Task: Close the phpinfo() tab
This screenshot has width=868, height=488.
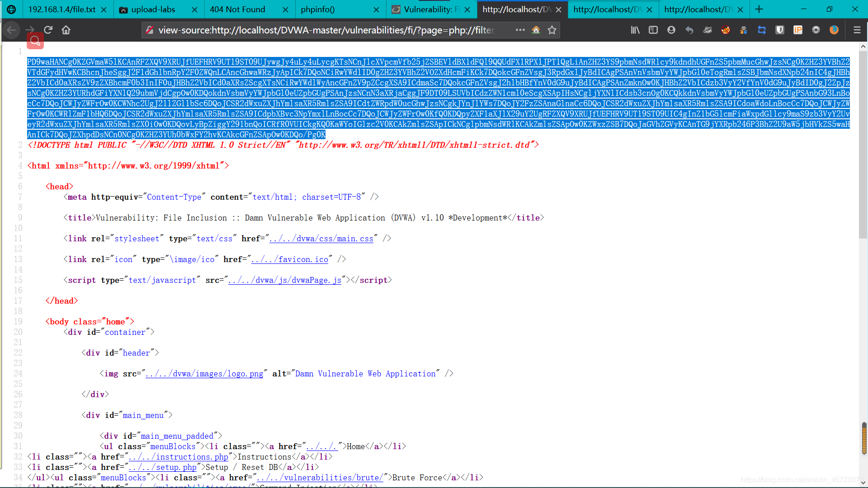Action: point(377,9)
